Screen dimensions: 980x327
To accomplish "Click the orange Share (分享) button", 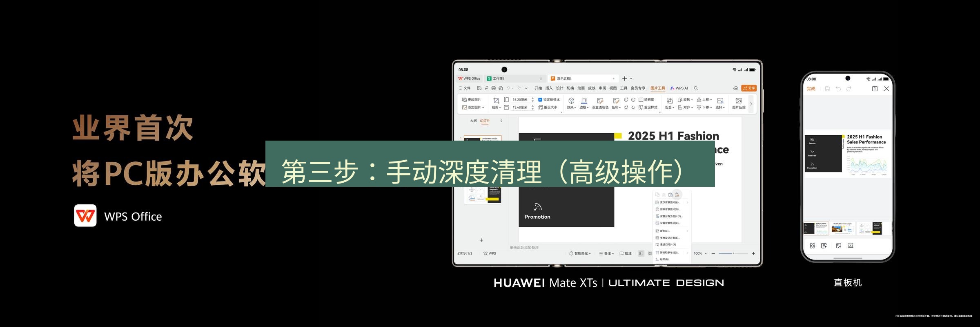I will [749, 88].
